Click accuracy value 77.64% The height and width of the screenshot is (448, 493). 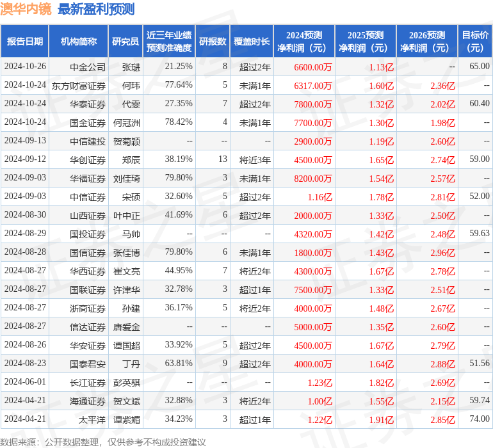pos(179,85)
